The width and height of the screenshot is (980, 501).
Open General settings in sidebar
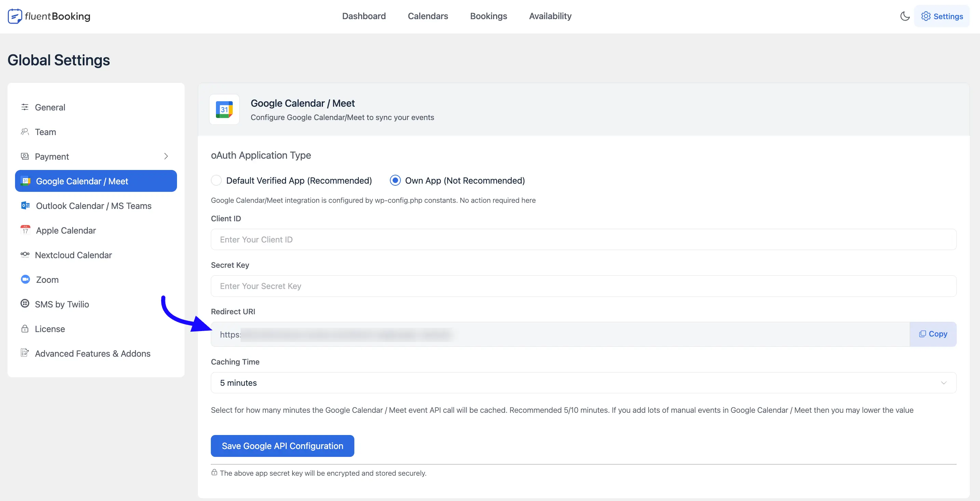click(96, 107)
